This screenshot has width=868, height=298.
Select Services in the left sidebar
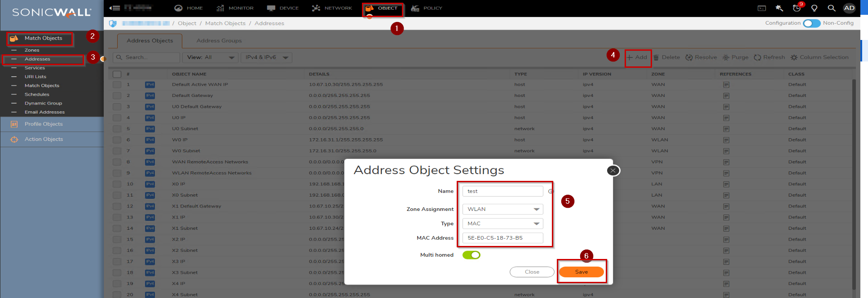[x=35, y=68]
